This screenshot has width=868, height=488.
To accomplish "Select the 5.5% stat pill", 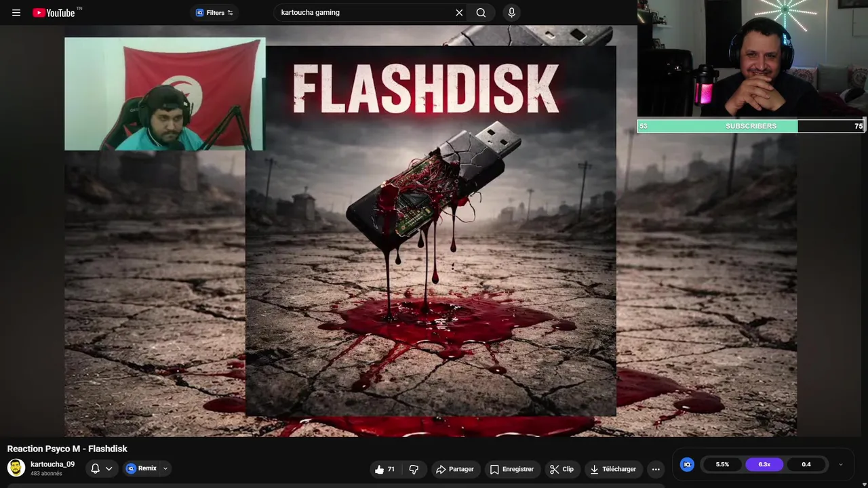I will [x=722, y=464].
